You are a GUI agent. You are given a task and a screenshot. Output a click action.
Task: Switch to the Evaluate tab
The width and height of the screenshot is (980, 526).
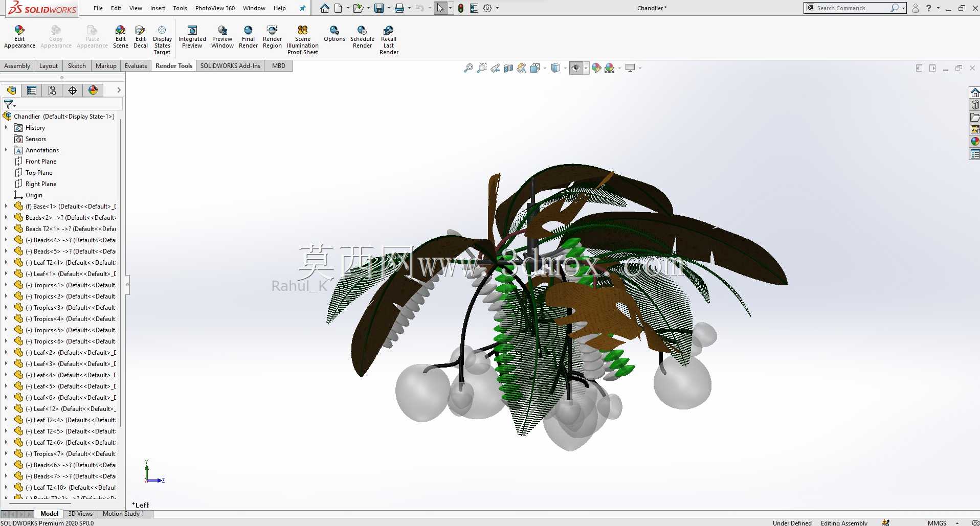136,66
